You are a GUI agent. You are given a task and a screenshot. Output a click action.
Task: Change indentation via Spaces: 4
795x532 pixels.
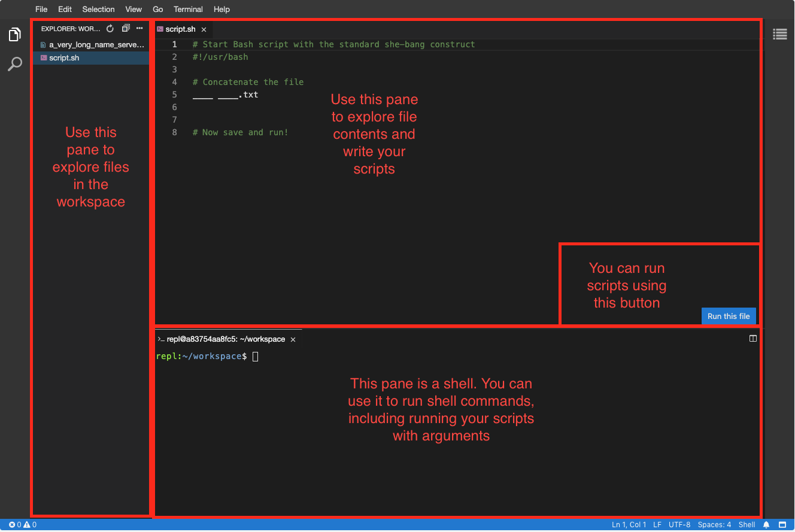click(x=714, y=525)
